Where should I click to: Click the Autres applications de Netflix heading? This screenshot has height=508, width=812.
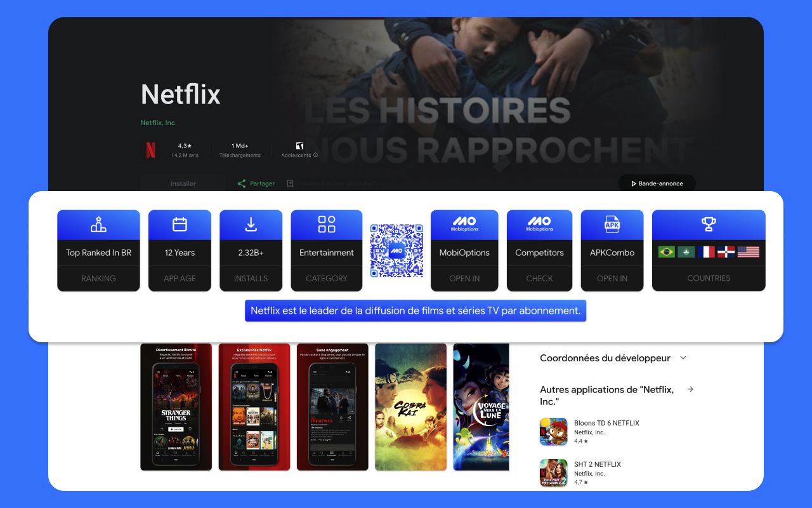(x=607, y=395)
